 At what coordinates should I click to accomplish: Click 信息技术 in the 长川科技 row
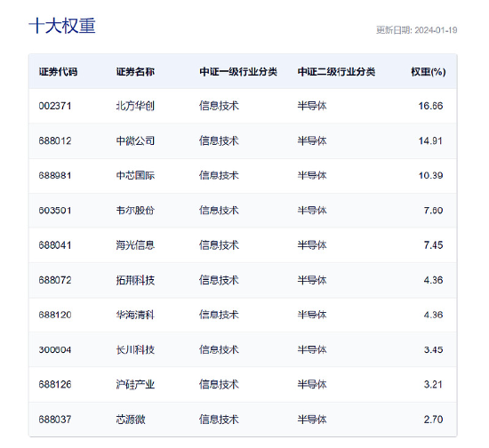pyautogui.click(x=219, y=350)
